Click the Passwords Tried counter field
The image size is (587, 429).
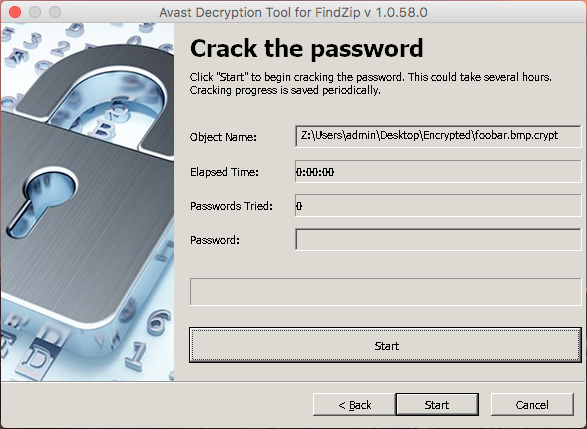pos(438,205)
